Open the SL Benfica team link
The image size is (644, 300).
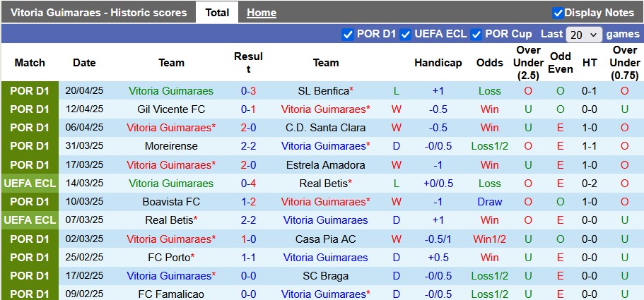click(x=324, y=91)
